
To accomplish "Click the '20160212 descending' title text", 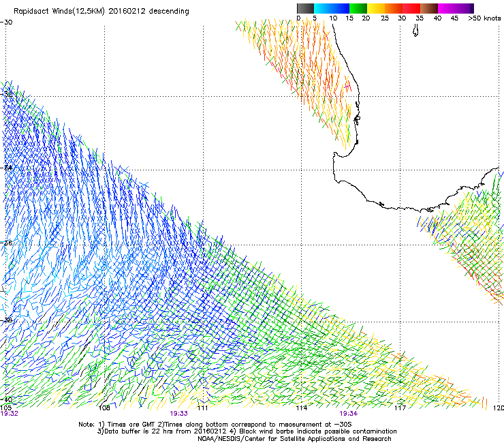I will pyautogui.click(x=149, y=12).
